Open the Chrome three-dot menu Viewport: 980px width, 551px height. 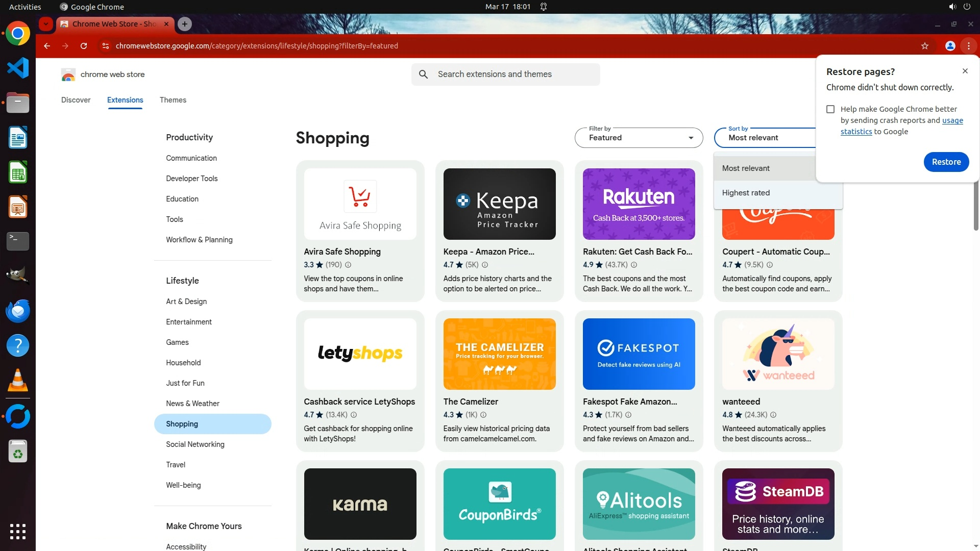coord(968,46)
